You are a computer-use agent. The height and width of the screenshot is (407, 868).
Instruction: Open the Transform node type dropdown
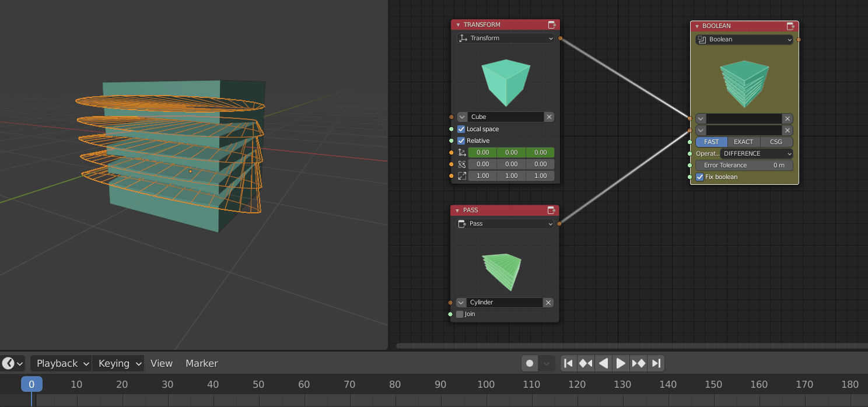[x=505, y=38]
